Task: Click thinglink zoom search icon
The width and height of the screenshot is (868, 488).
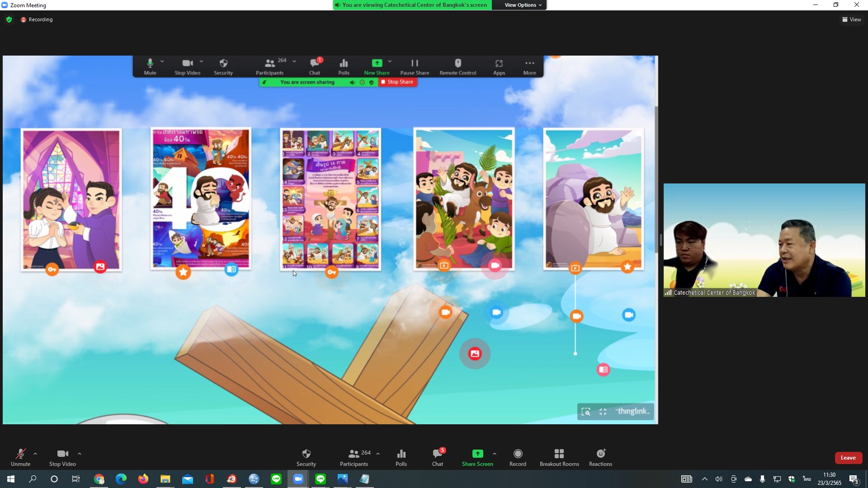Action: point(586,412)
